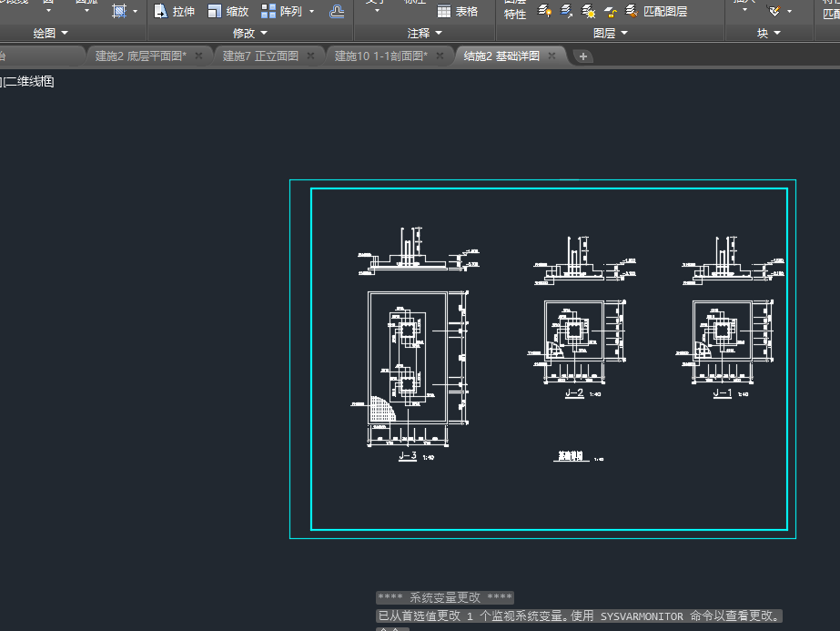840x631 pixels.
Task: Open the Hatch tool dropdown arrow
Action: pos(135,11)
